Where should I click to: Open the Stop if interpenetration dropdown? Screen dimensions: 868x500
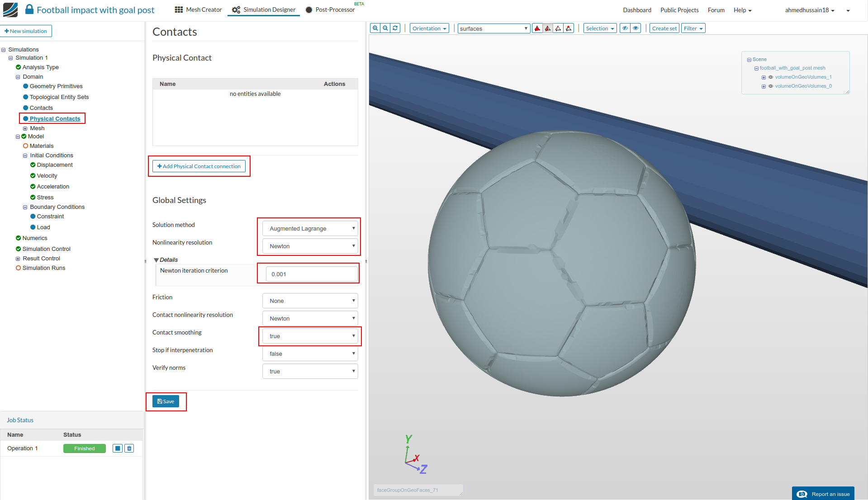(x=310, y=354)
